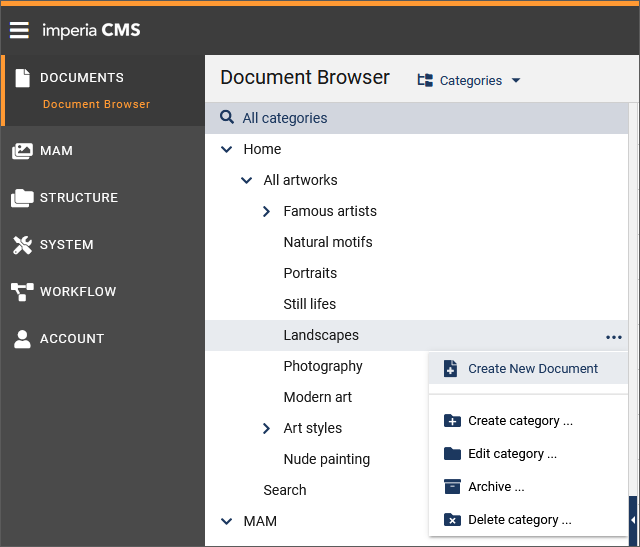Click the Archive box icon
Image resolution: width=640 pixels, height=547 pixels.
pos(452,487)
